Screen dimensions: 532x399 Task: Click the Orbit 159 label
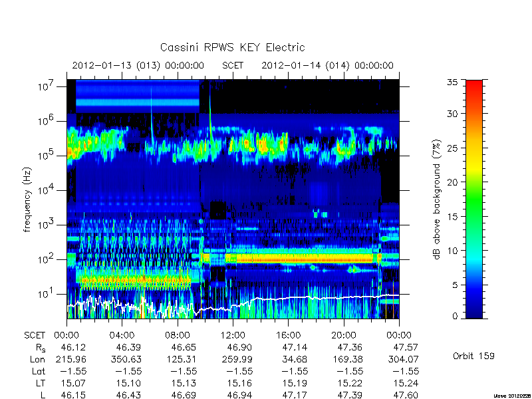point(473,356)
